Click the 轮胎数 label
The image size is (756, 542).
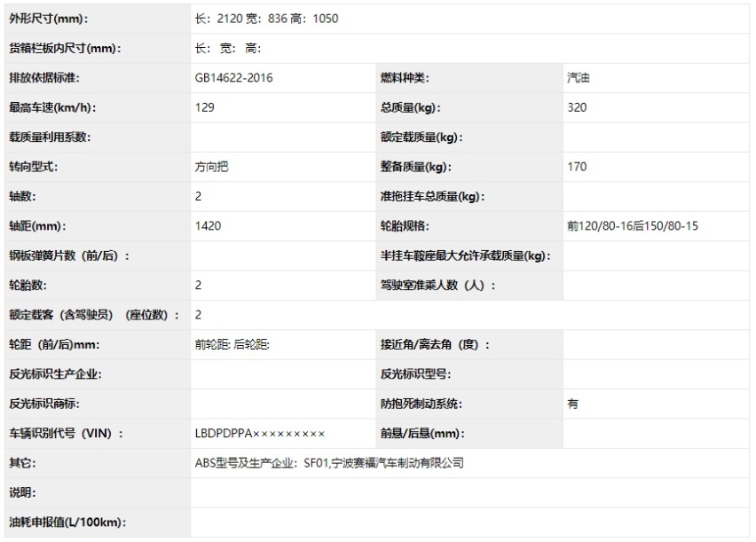(28, 286)
